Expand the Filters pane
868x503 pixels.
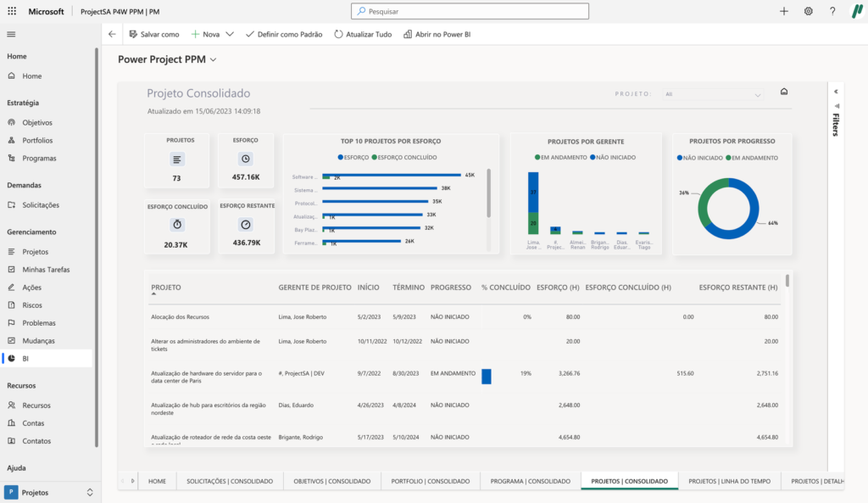(836, 92)
